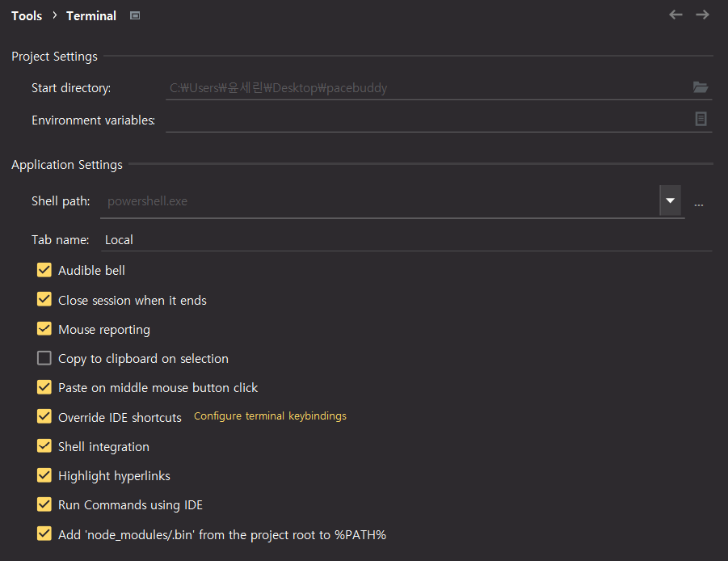Open the Shell path dropdown arrow

(670, 200)
